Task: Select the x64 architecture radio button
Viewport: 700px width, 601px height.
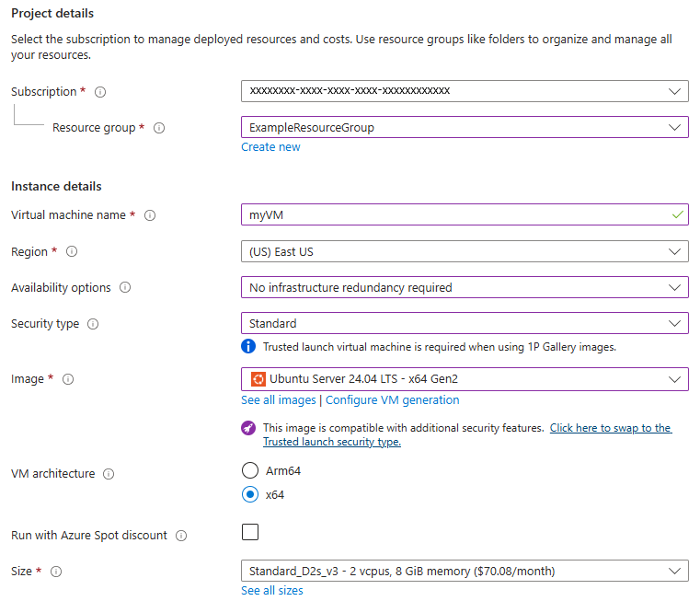Action: click(x=250, y=494)
